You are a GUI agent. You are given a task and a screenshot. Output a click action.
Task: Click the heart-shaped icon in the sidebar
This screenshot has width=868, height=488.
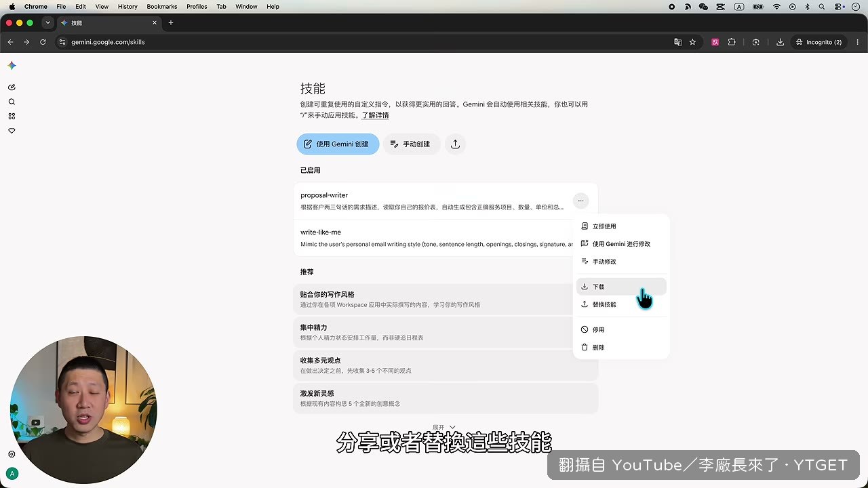tap(12, 131)
